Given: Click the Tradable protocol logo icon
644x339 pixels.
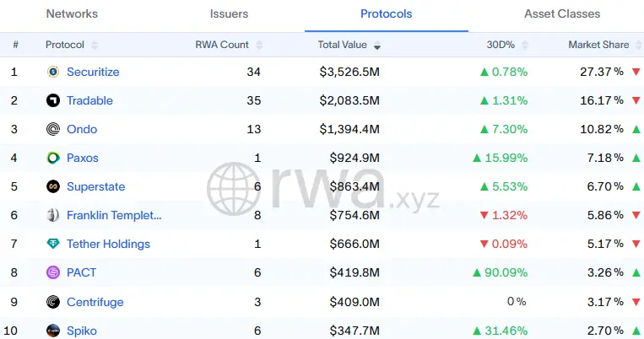Looking at the screenshot, I should (x=53, y=100).
